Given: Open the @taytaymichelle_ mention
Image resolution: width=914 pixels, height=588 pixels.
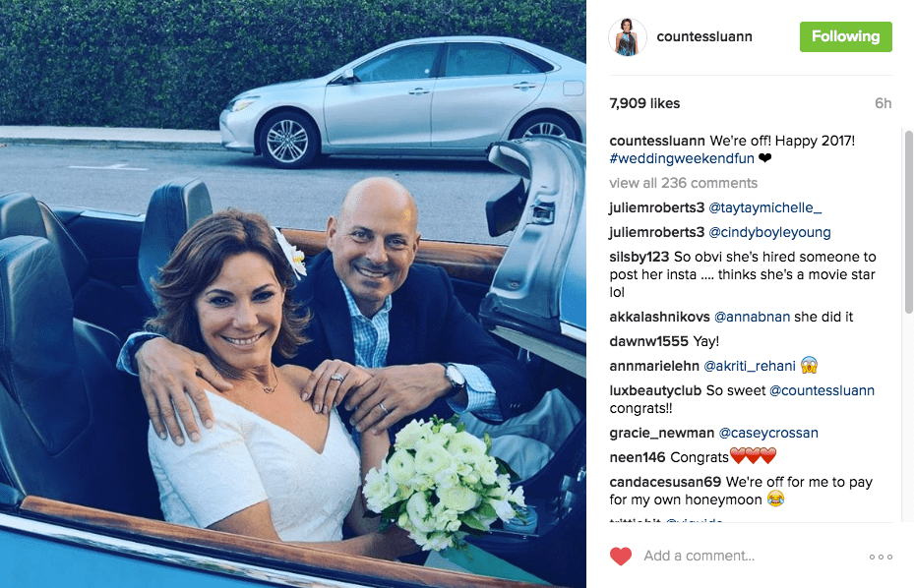Looking at the screenshot, I should [x=765, y=207].
